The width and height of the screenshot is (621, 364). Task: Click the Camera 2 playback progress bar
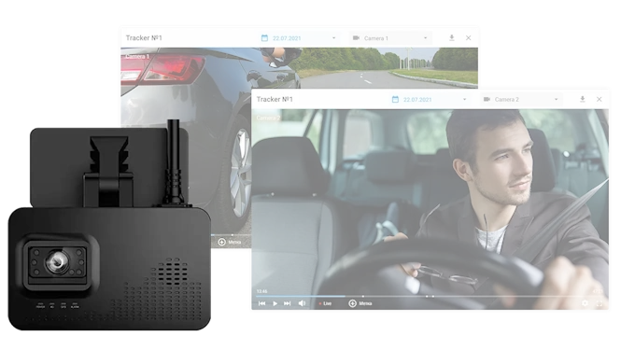tap(430, 296)
